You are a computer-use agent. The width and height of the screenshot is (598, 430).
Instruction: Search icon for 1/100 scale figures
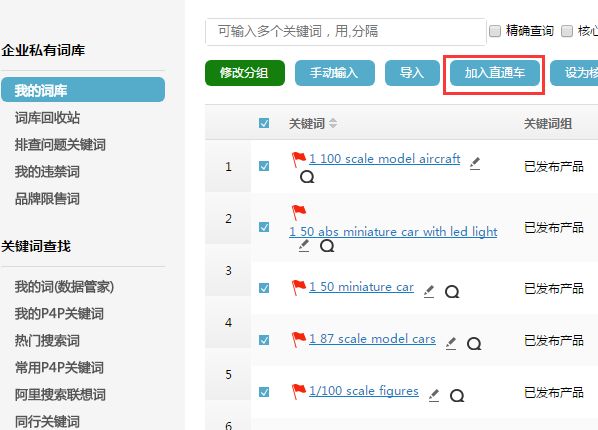(457, 396)
